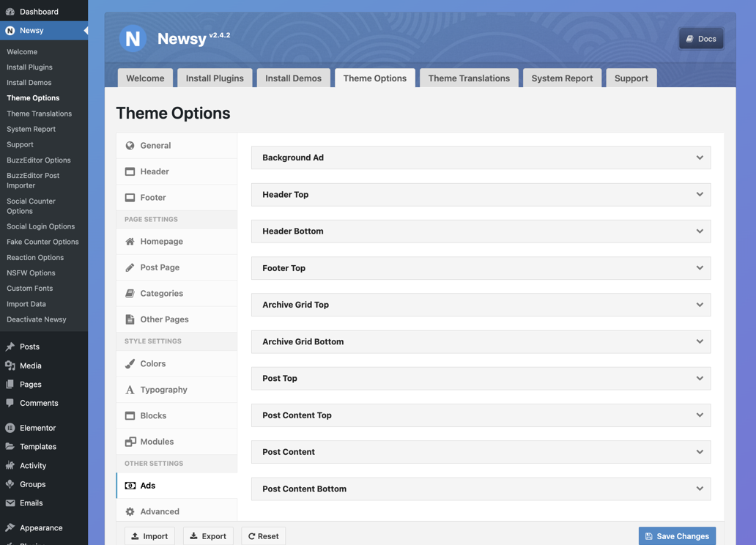The width and height of the screenshot is (756, 545).
Task: Open BuzzEditor Post Importer link
Action: coord(33,180)
